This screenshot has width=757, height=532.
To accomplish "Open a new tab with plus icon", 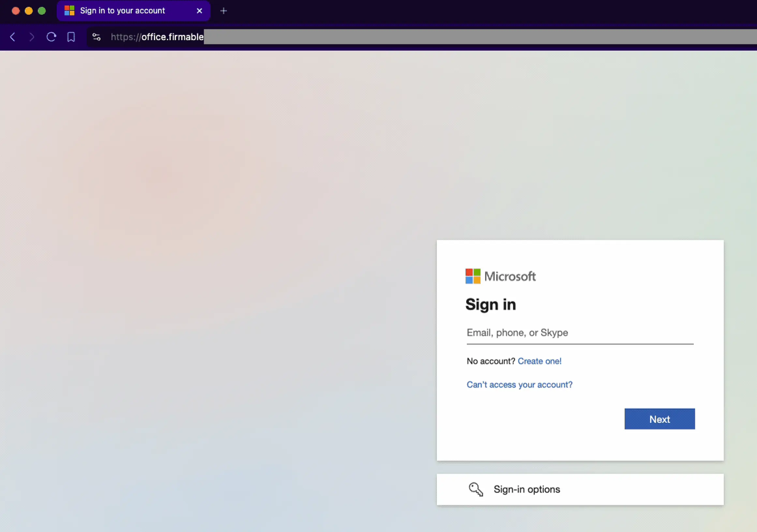I will pos(224,11).
